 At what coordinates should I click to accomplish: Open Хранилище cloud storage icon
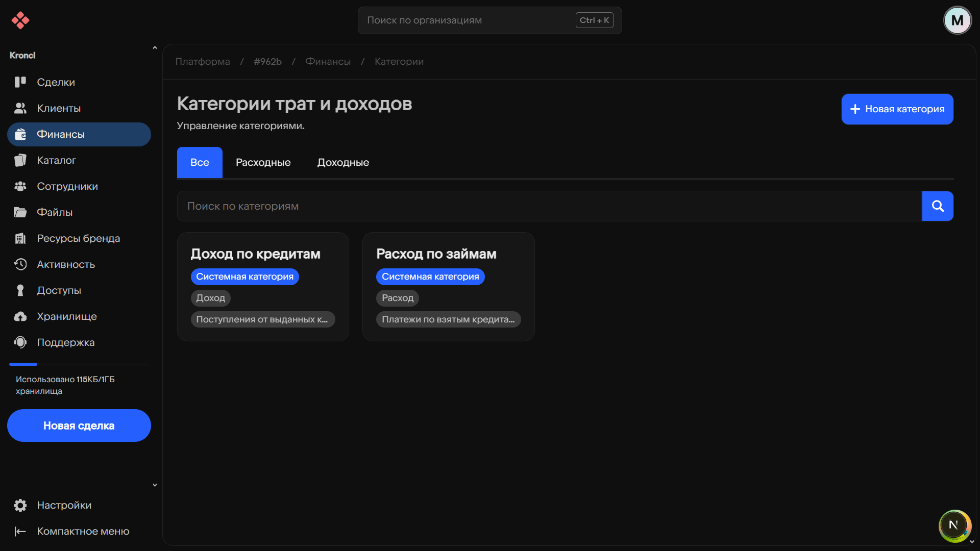pos(20,316)
